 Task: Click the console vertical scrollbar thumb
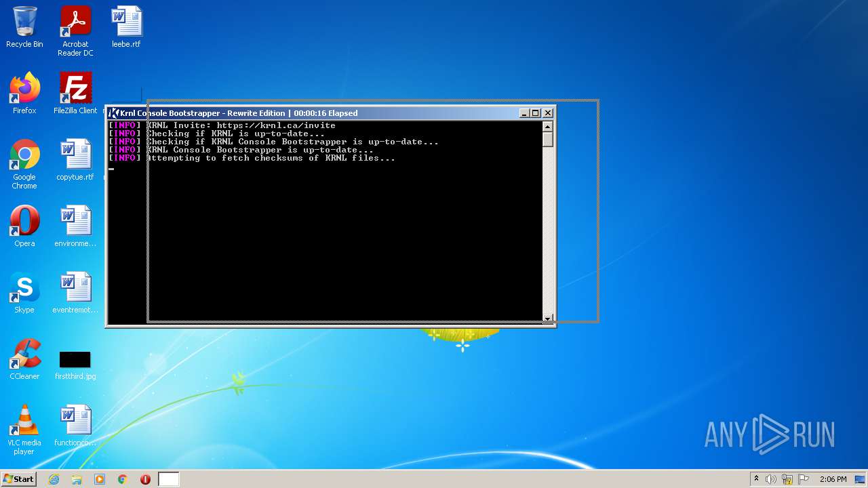pos(548,140)
